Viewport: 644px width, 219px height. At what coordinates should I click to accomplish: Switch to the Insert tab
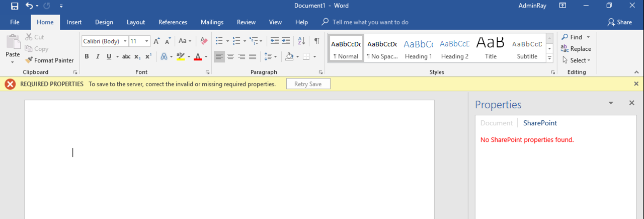pyautogui.click(x=74, y=22)
